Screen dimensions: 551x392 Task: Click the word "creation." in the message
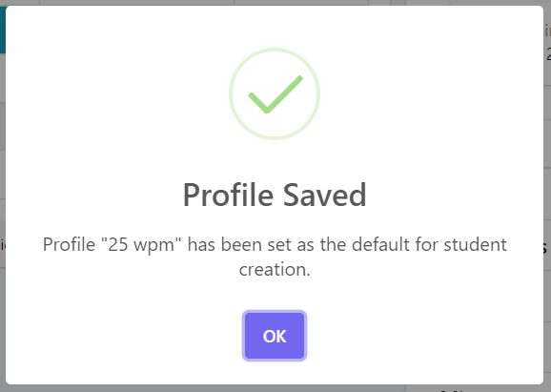(275, 270)
